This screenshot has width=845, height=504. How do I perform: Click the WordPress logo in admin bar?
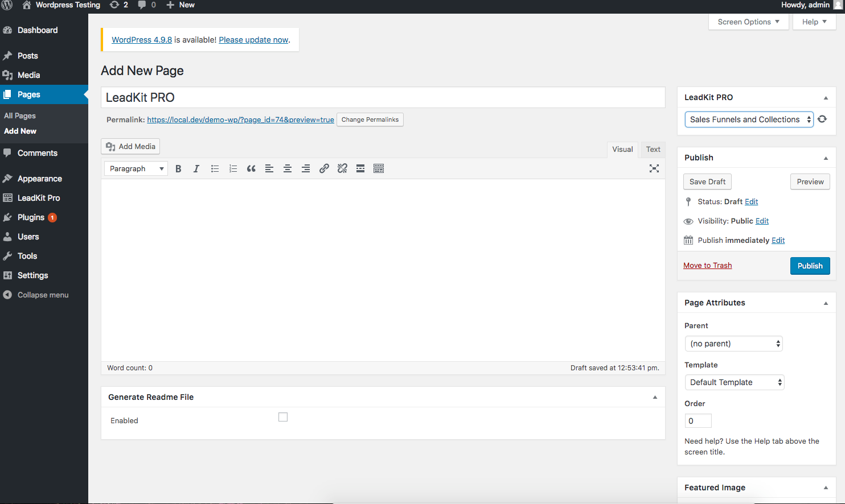pyautogui.click(x=7, y=5)
